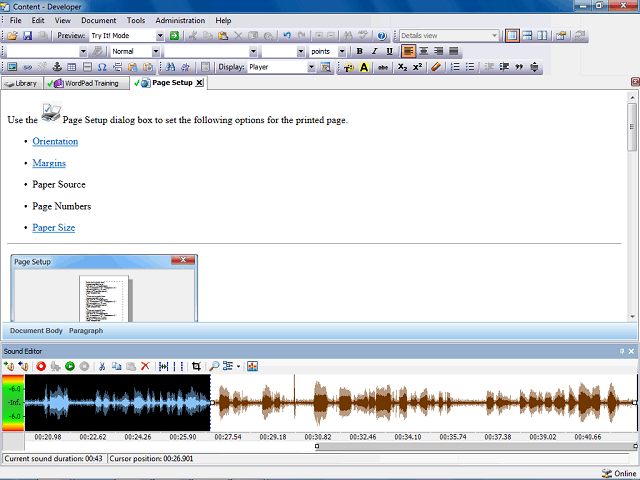640x480 pixels.
Task: Switch to vertical split layout
Action: pyautogui.click(x=542, y=36)
